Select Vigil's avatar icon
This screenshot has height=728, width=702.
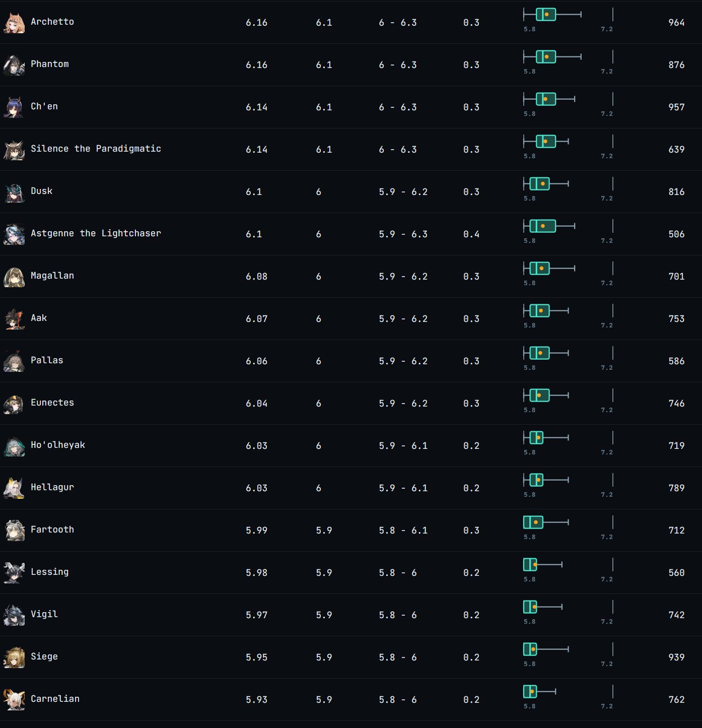pyautogui.click(x=14, y=615)
